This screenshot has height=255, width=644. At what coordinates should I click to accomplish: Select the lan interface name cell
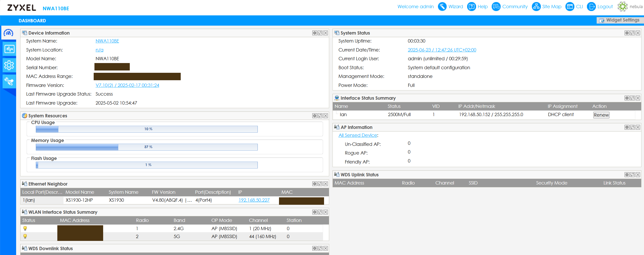point(343,115)
